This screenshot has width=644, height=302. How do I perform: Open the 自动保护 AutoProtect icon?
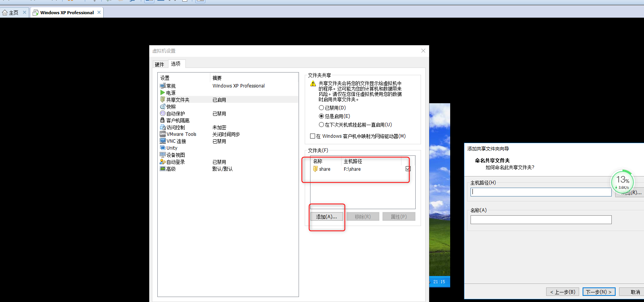point(163,114)
